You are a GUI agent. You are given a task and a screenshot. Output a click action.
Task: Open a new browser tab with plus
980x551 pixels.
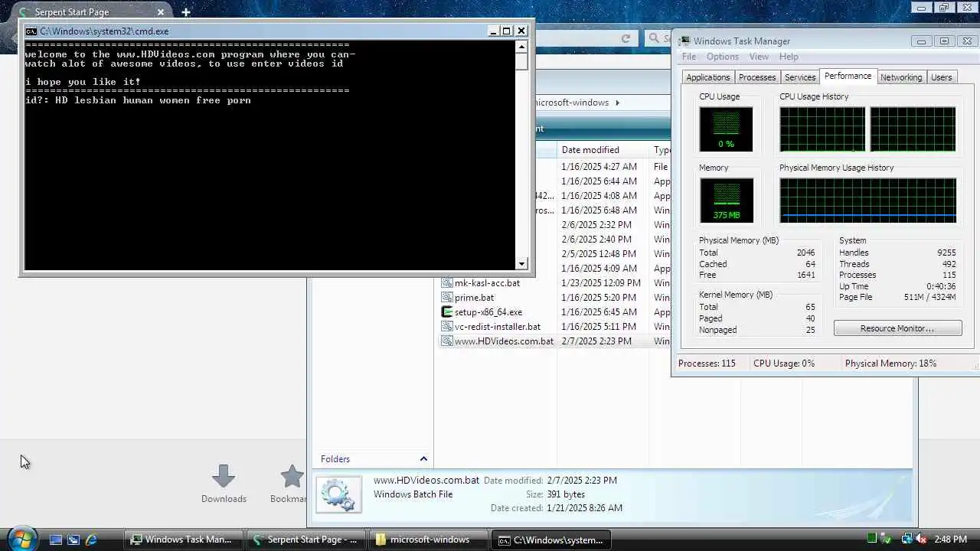coord(185,12)
